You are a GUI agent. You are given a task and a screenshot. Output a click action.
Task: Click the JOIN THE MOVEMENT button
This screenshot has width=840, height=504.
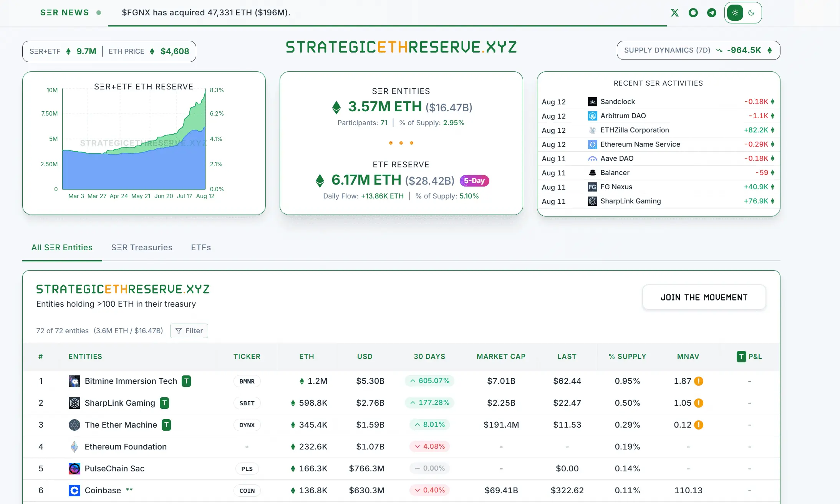click(704, 297)
